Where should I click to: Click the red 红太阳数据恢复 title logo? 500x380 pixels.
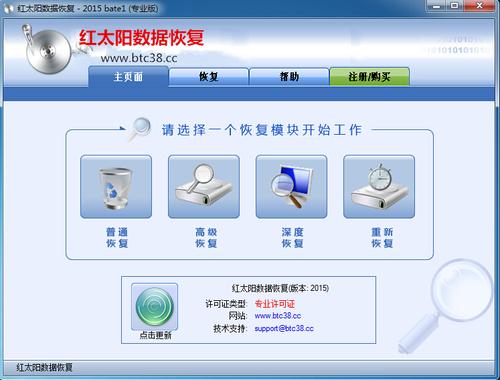pyautogui.click(x=142, y=38)
